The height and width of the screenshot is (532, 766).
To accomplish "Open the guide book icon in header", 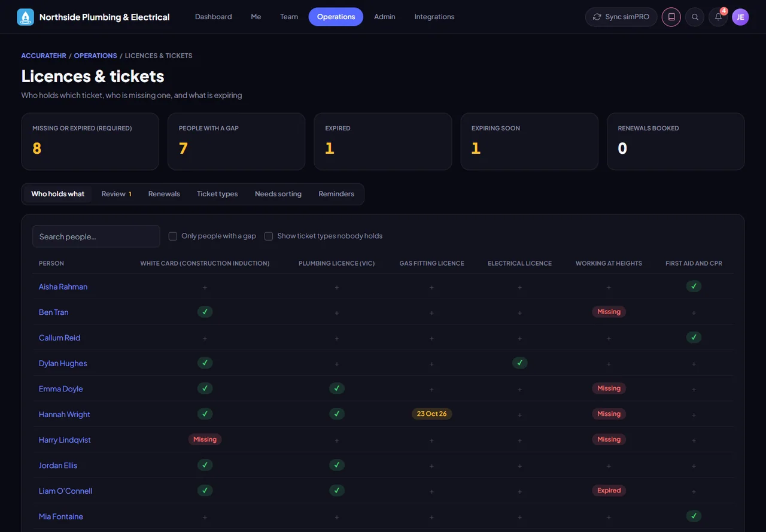I will 671,17.
